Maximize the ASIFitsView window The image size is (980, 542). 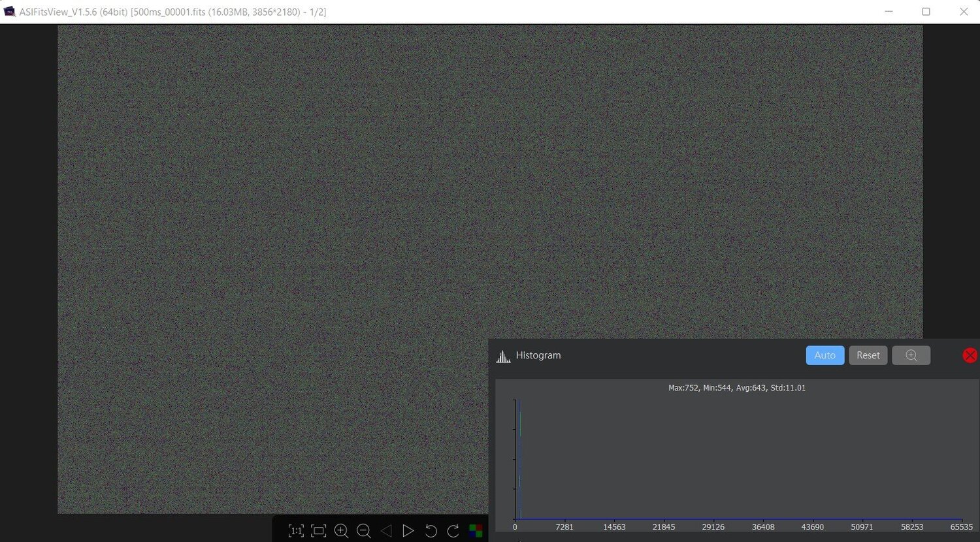(x=926, y=11)
